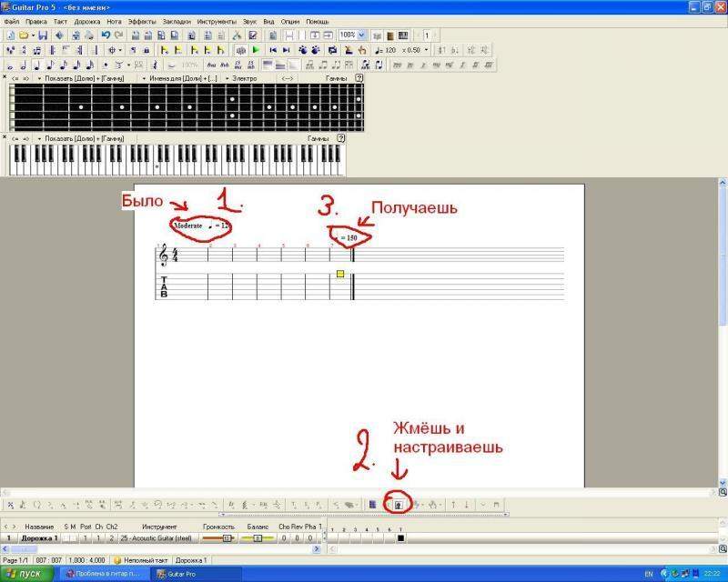The width and height of the screenshot is (728, 582).
Task: Click the red-circled mix table icon
Action: pos(398,505)
